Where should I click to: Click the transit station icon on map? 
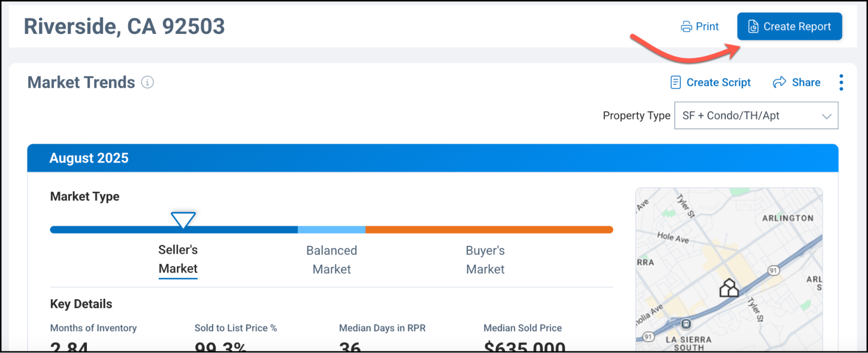point(686,324)
